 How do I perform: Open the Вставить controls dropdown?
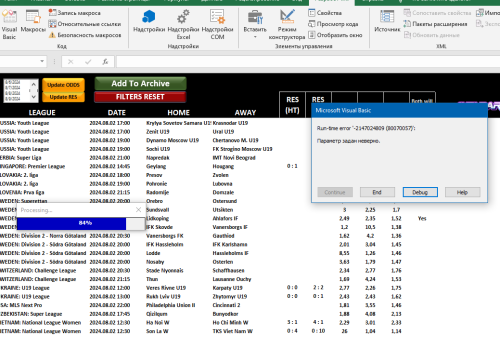click(x=255, y=24)
